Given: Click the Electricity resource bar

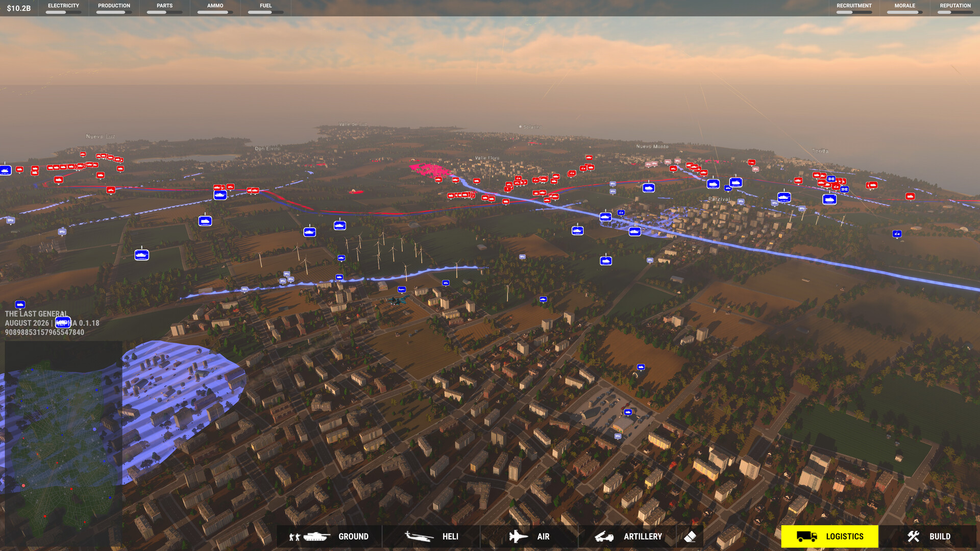Looking at the screenshot, I should (x=63, y=8).
